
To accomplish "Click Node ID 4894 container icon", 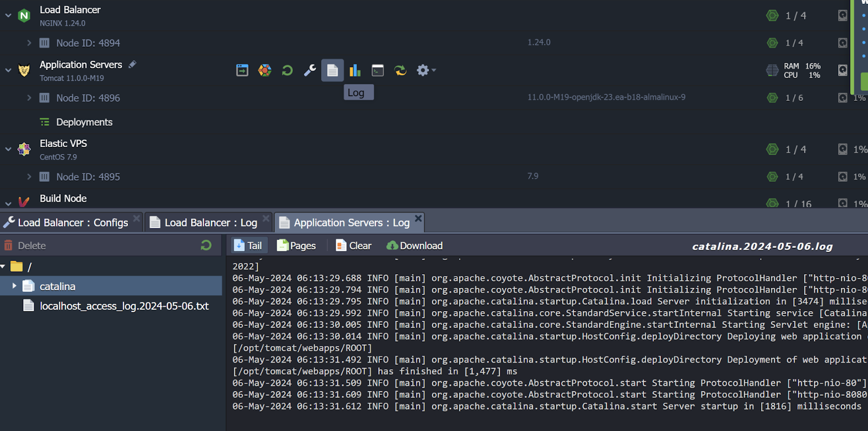I will point(44,43).
